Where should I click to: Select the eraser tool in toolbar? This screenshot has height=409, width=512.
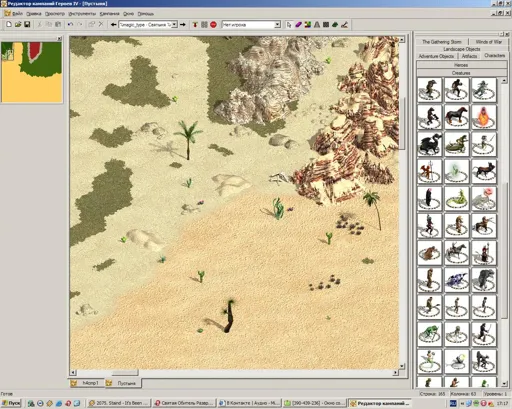click(298, 25)
